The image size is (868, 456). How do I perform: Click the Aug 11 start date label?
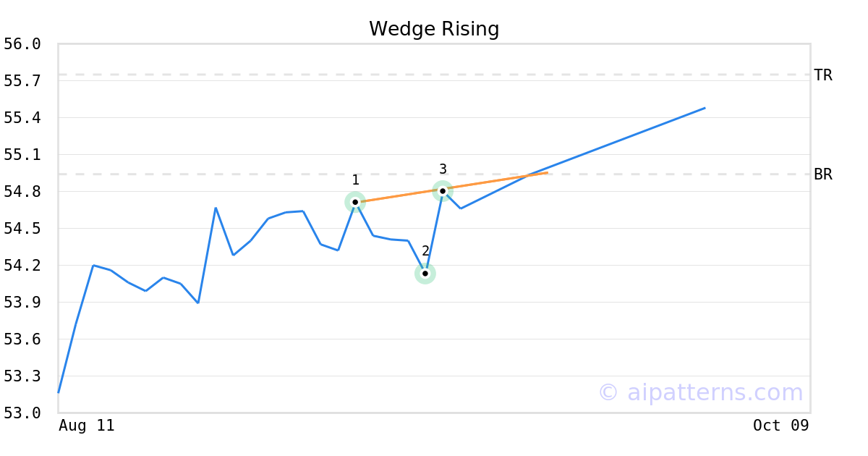click(x=87, y=426)
